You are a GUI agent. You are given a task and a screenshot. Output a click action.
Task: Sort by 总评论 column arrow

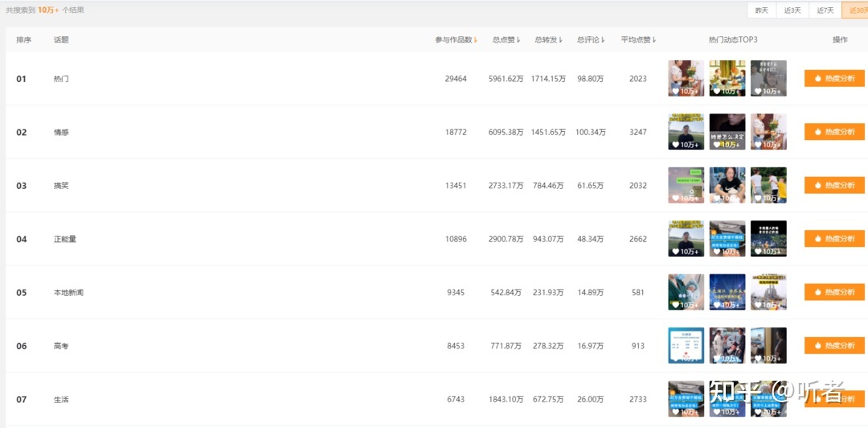(603, 40)
